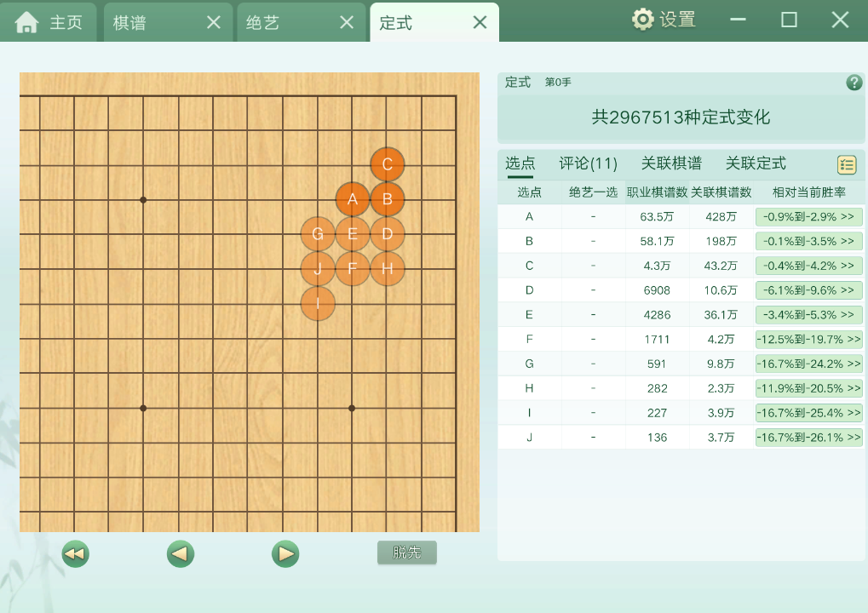This screenshot has width=868, height=613.
Task: Switch to 评论(11) tab
Action: point(588,163)
